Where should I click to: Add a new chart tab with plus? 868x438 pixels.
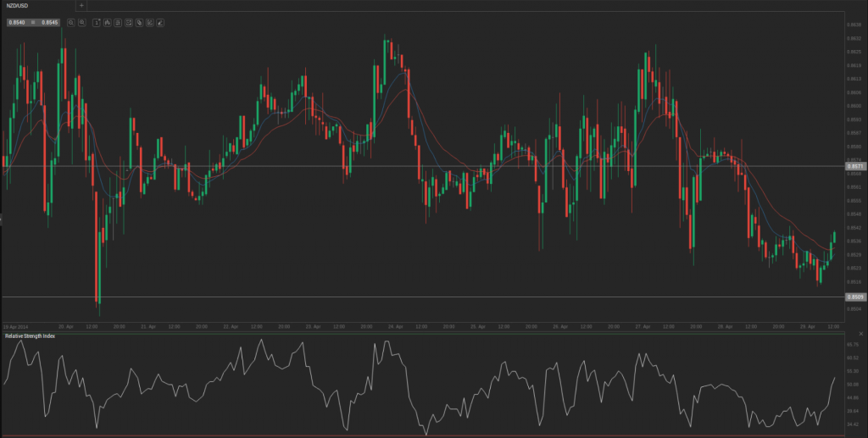81,6
